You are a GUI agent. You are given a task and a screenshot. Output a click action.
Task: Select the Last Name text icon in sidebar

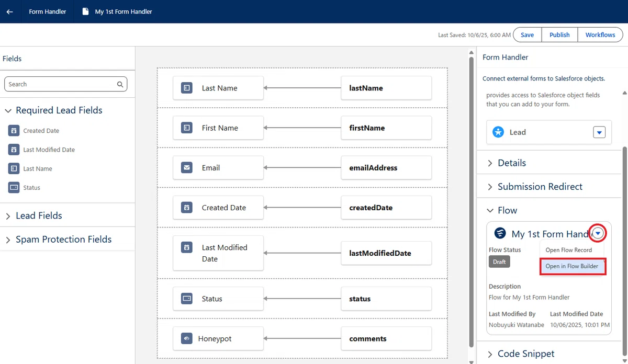14,168
